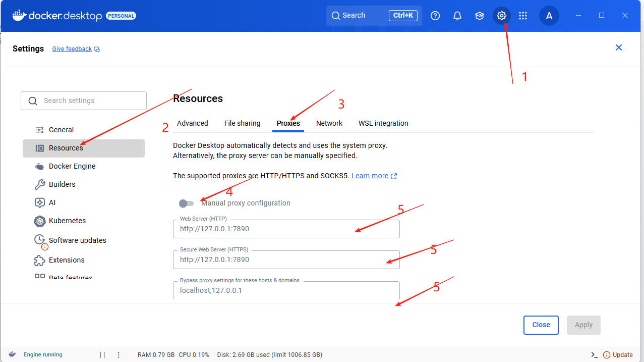Open the Learning Center graduation cap icon
Viewport: 644px width, 362px height.
click(479, 15)
